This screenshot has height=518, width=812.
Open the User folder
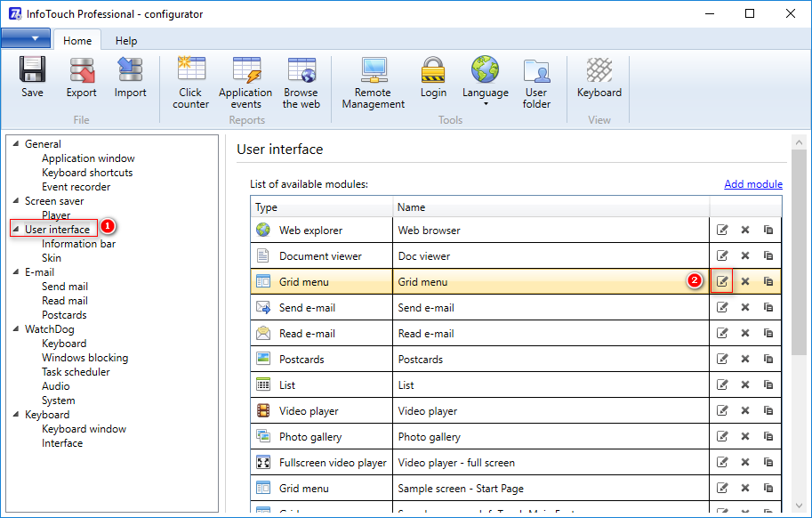tap(536, 83)
